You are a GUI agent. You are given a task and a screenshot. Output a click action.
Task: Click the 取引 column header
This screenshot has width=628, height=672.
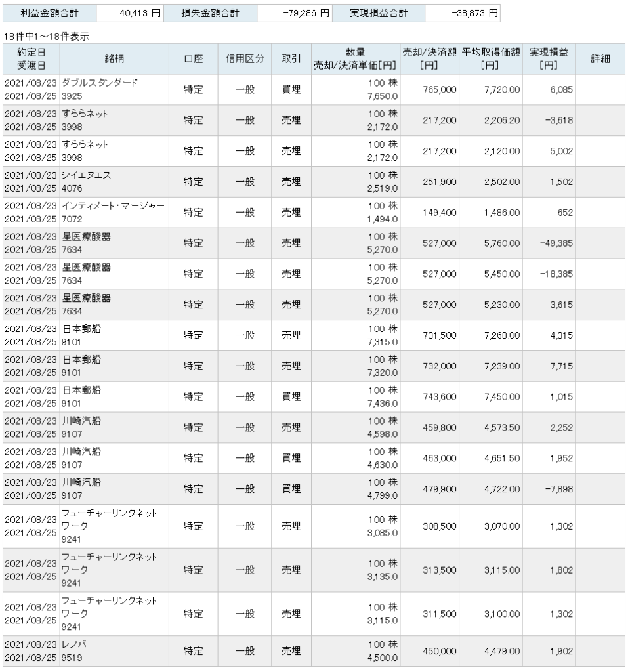point(291,58)
